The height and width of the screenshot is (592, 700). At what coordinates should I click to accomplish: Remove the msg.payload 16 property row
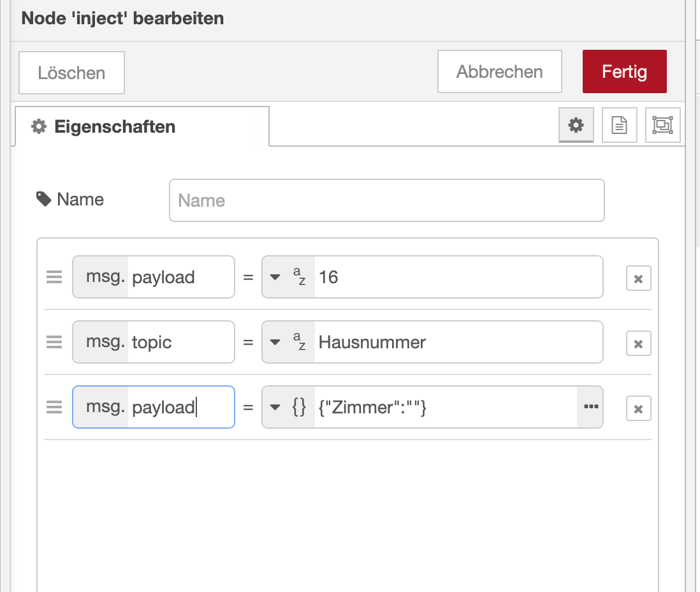[x=638, y=278]
